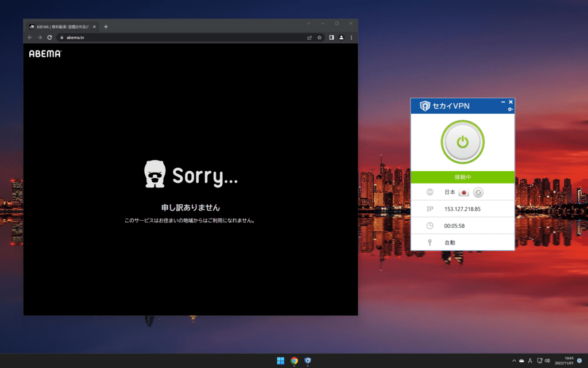The image size is (588, 368).
Task: Open Chrome profile menu
Action: [341, 37]
